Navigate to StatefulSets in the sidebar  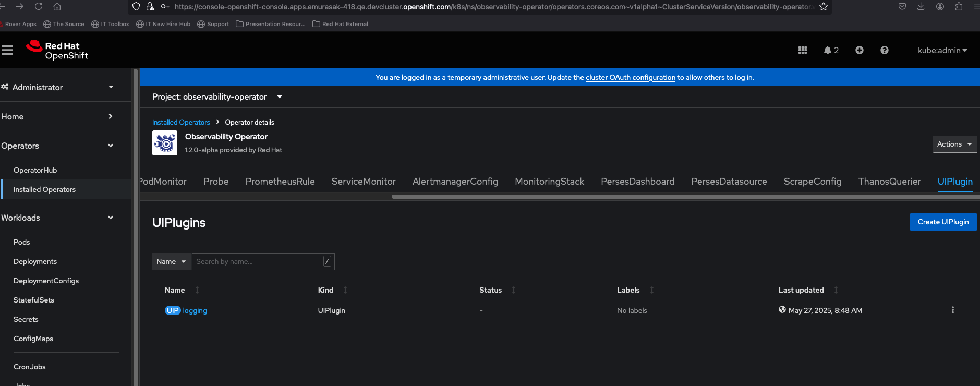point(34,300)
